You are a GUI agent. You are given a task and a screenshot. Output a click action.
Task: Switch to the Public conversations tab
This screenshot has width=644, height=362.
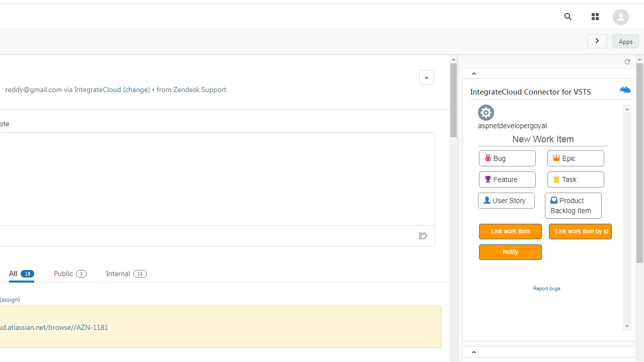pyautogui.click(x=70, y=274)
